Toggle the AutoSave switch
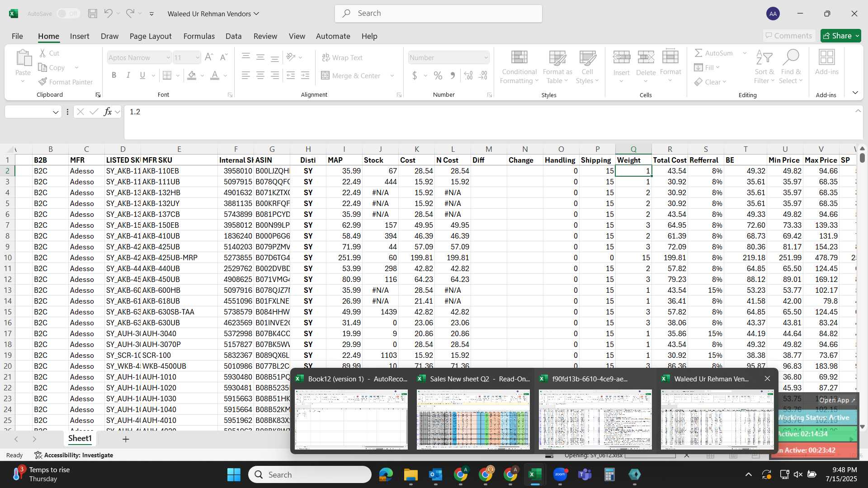The height and width of the screenshot is (488, 868). (x=68, y=14)
